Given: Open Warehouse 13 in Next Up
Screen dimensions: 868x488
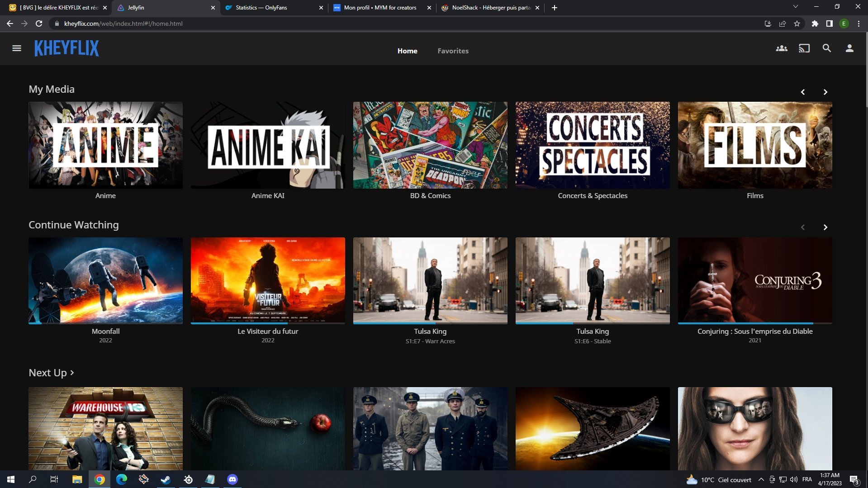Looking at the screenshot, I should click(105, 428).
